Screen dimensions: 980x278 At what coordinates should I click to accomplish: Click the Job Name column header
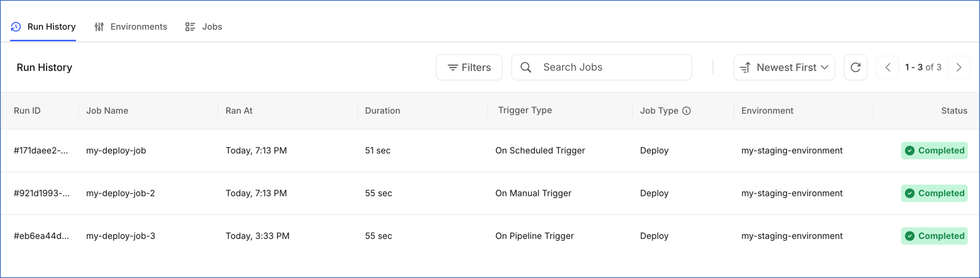point(107,111)
